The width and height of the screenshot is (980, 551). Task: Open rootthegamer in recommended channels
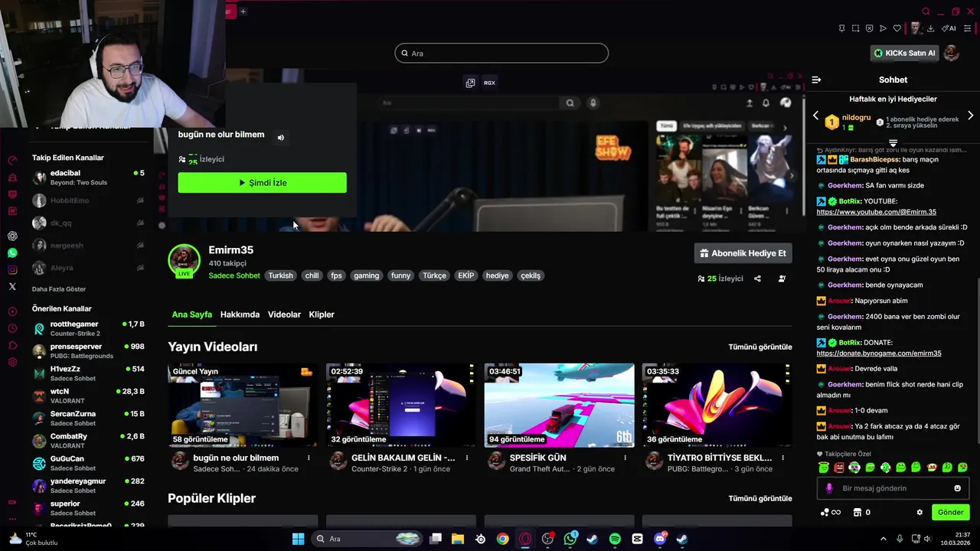pyautogui.click(x=88, y=328)
